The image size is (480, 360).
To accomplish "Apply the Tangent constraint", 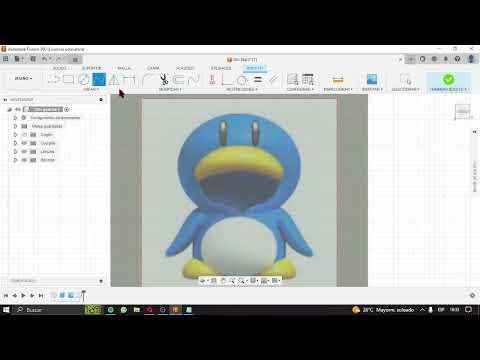I will [x=242, y=79].
